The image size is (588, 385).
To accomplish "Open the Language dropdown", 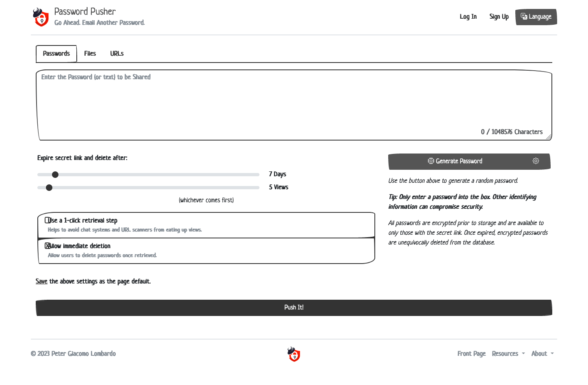I will click(x=536, y=17).
